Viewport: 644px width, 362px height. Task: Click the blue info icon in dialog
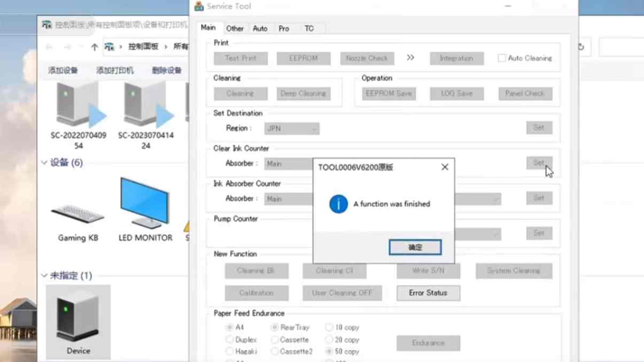pyautogui.click(x=338, y=204)
